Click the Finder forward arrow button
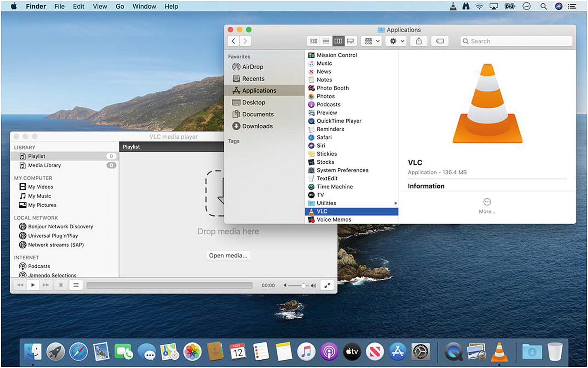Image resolution: width=588 pixels, height=368 pixels. (x=246, y=41)
